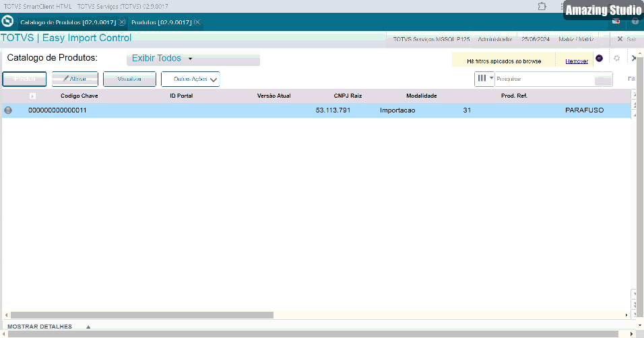Screen dimensions: 644x338
Task: Click the Matriz / Matriz branch label
Action: click(576, 39)
